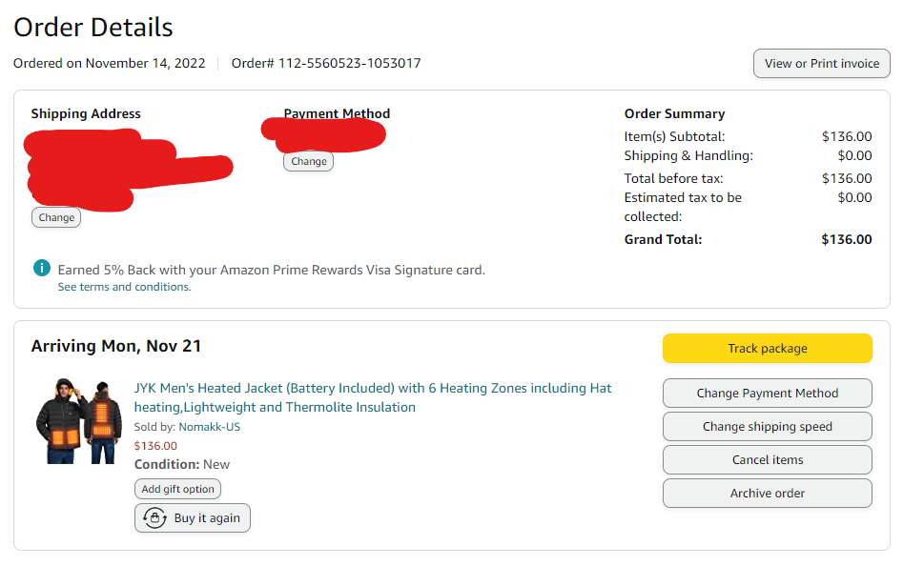This screenshot has height=566, width=924.
Task: Click the info icon beside Earned 5% Back
Action: tap(41, 269)
